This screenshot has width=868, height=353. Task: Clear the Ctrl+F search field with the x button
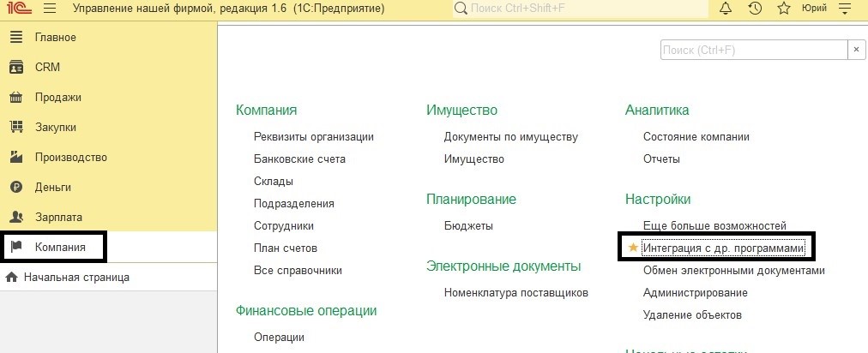click(x=857, y=51)
